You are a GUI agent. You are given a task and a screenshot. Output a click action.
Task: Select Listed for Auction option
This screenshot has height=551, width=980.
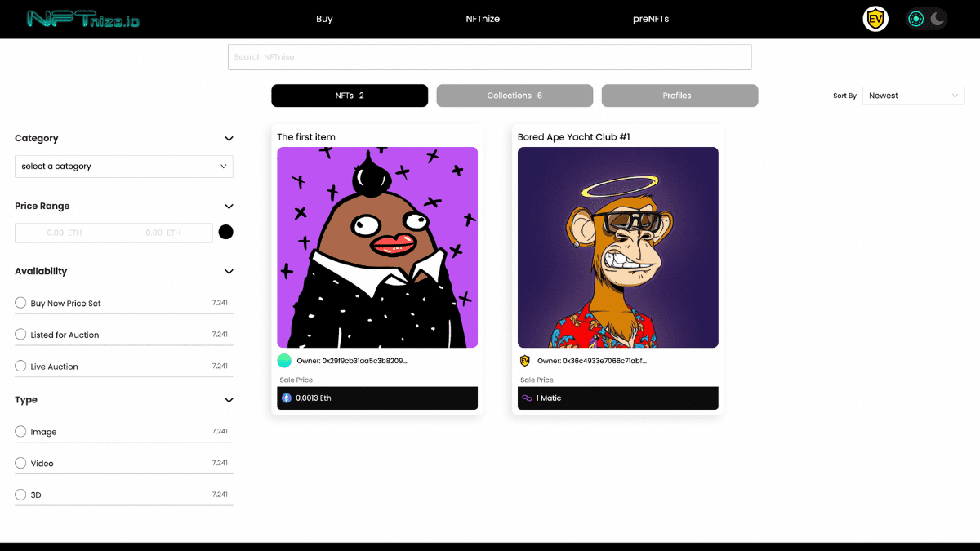click(124, 335)
